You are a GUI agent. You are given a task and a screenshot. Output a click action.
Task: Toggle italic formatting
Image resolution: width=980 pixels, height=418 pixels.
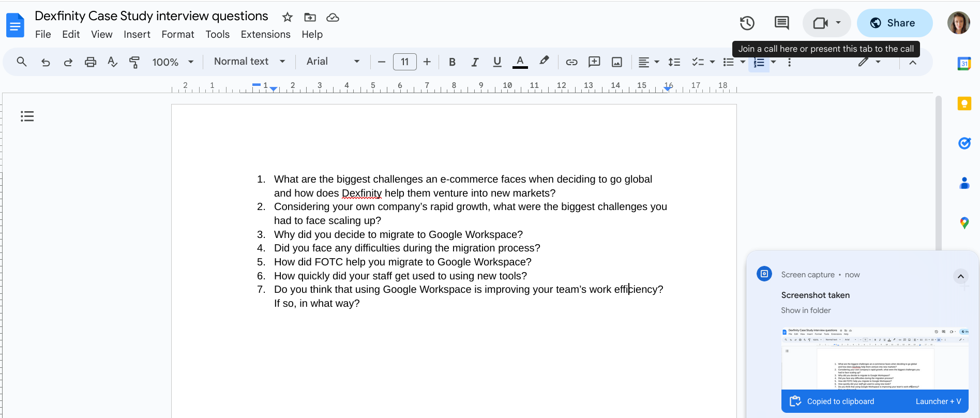coord(474,62)
